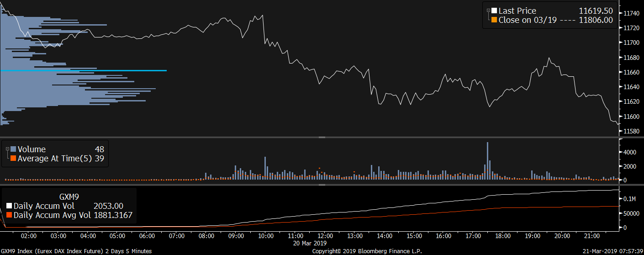
Task: Click the Volume value 48
Action: [x=100, y=149]
